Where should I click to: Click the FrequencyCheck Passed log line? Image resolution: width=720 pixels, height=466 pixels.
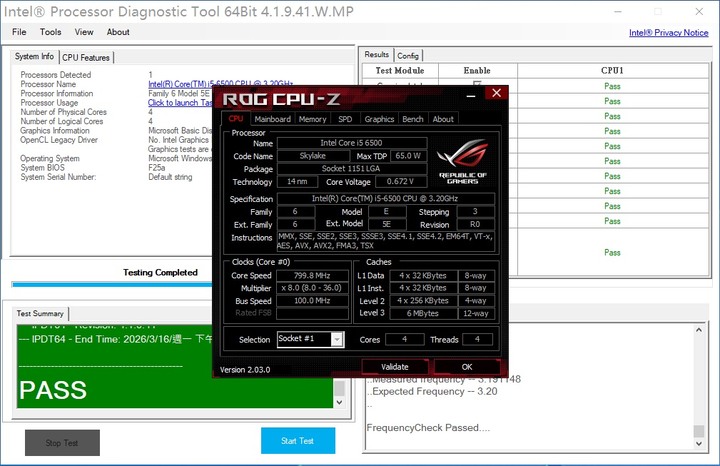coord(428,428)
